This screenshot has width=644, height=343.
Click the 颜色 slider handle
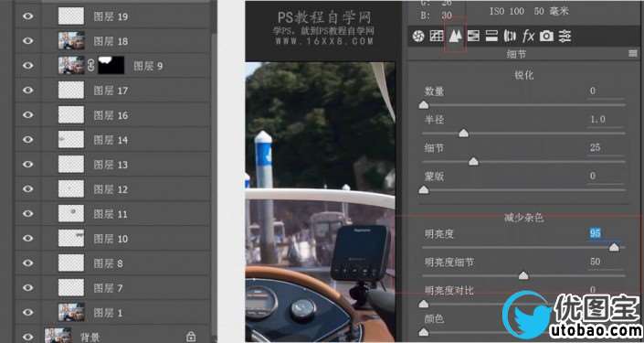coord(424,332)
